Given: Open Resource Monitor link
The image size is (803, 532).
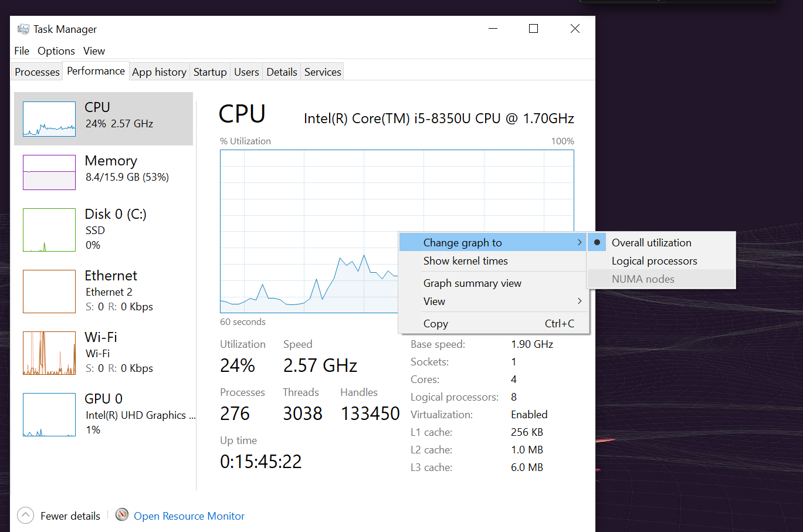Looking at the screenshot, I should pos(189,516).
